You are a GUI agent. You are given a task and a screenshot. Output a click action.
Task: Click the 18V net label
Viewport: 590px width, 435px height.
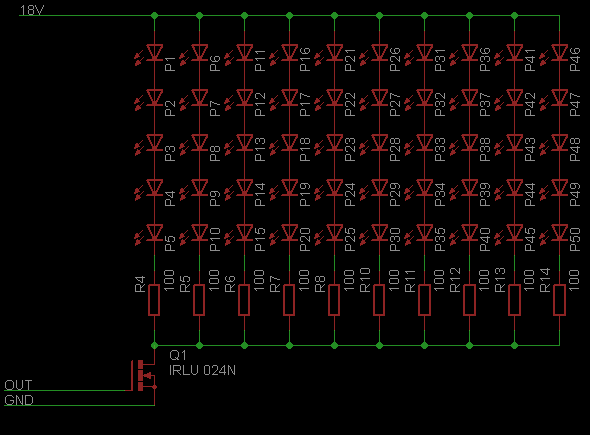point(32,10)
